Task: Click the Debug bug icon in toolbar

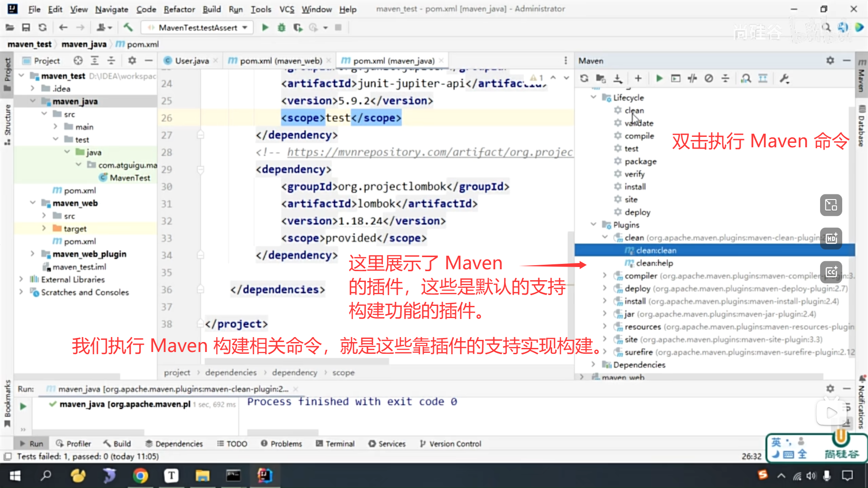Action: [281, 28]
